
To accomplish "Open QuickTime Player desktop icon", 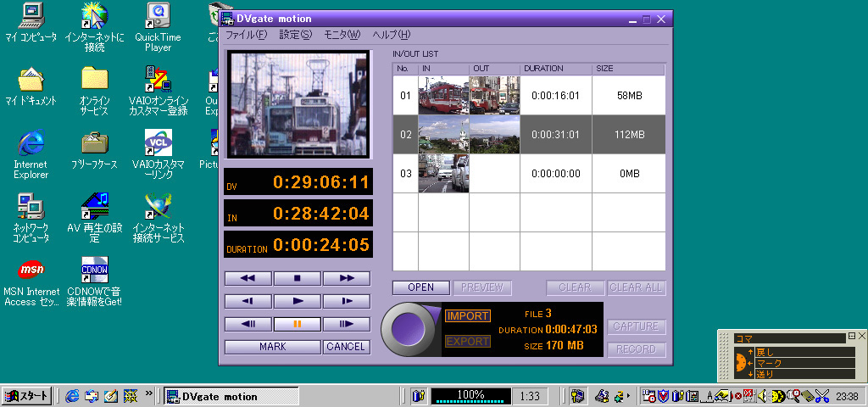I will coord(158,27).
